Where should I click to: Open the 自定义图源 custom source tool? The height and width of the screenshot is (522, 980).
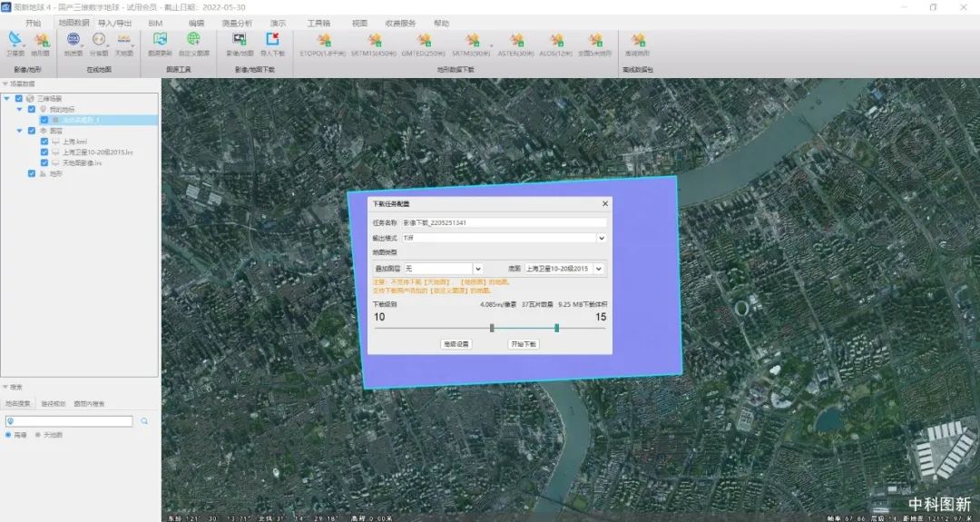point(193,42)
